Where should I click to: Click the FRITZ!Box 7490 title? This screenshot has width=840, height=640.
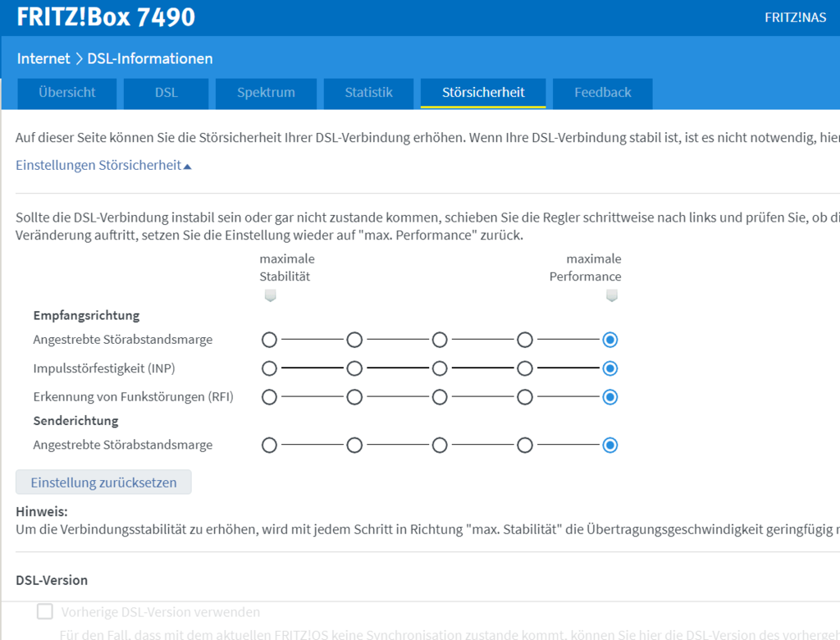(x=106, y=17)
